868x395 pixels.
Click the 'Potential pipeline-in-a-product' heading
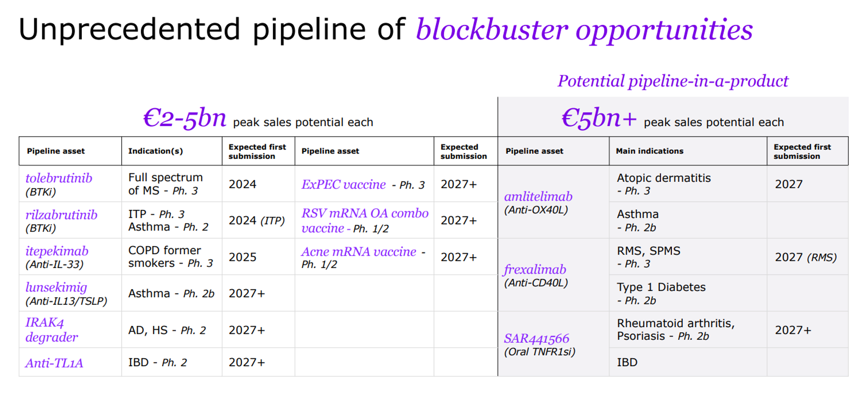[x=673, y=81]
